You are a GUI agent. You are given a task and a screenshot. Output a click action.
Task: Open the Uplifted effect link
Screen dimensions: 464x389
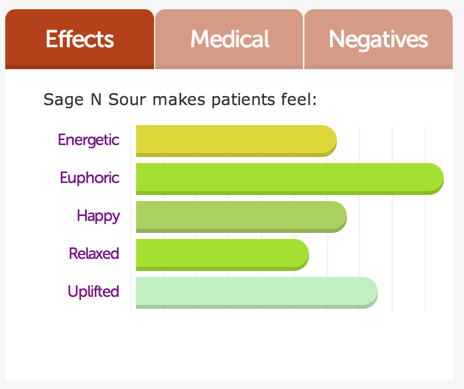pyautogui.click(x=93, y=292)
